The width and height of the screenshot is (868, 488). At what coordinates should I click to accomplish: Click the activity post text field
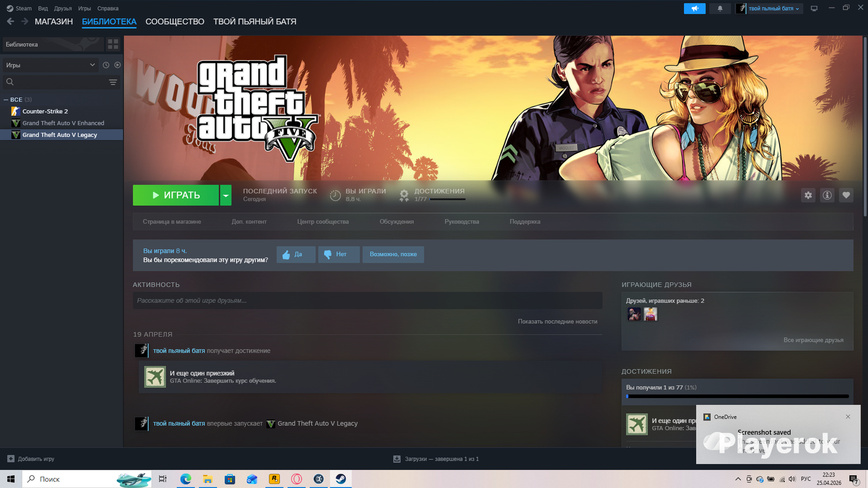pos(367,301)
